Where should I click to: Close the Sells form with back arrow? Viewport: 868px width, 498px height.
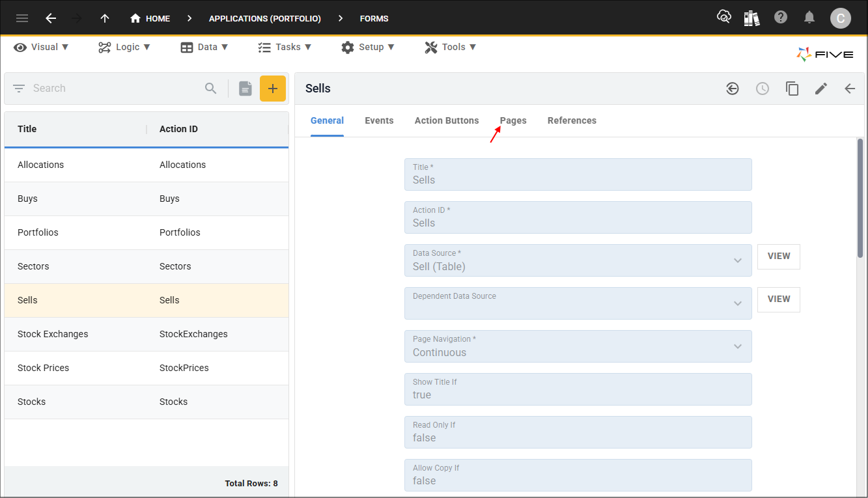pyautogui.click(x=850, y=89)
